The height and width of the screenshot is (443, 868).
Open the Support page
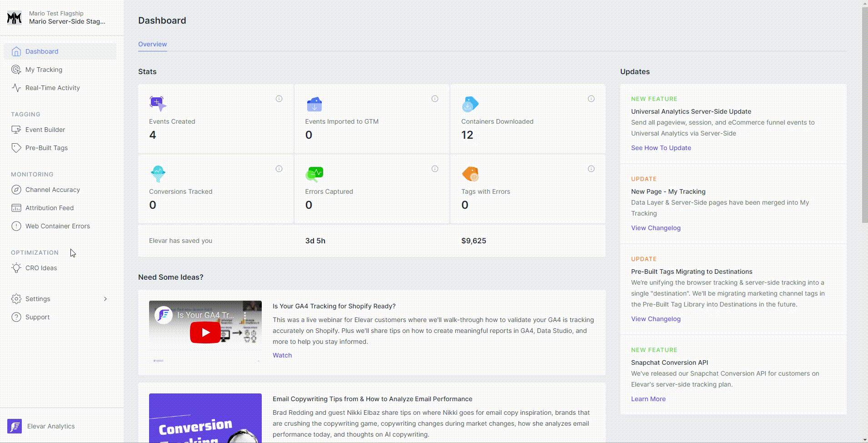(60, 317)
